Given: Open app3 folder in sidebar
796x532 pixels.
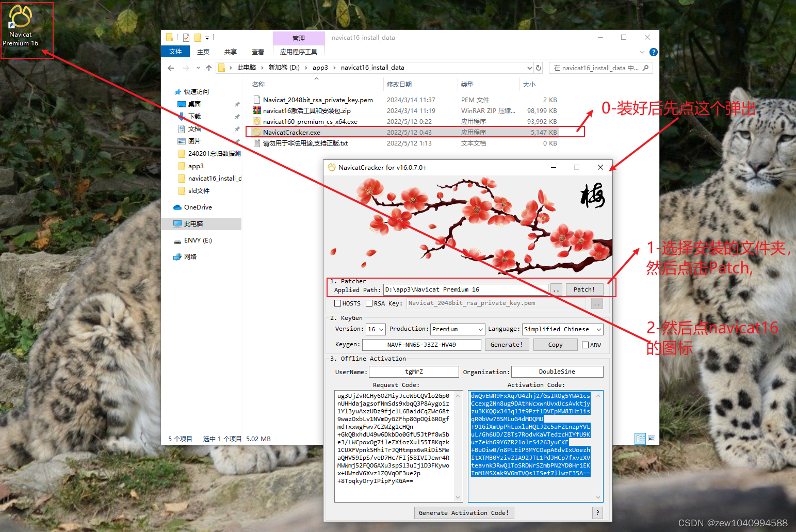Looking at the screenshot, I should pyautogui.click(x=196, y=166).
